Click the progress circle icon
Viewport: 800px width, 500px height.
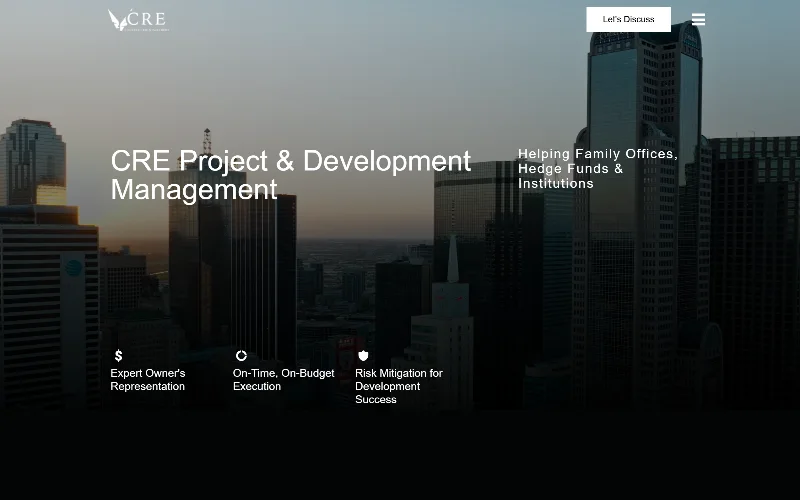coord(241,356)
